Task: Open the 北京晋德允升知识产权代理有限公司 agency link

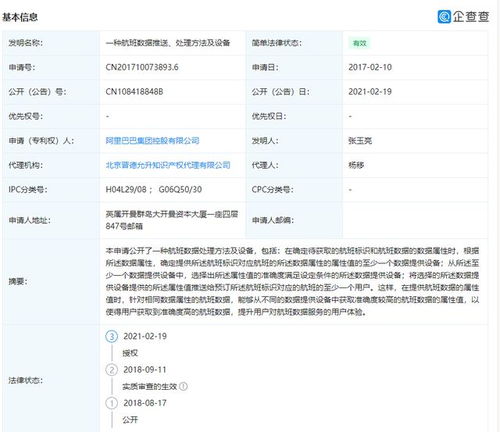Action: pyautogui.click(x=168, y=165)
